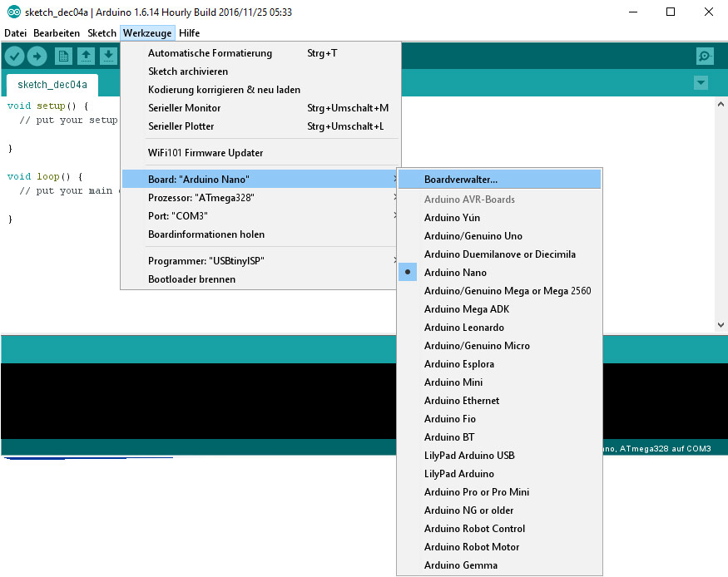Expand the Prozessor: "ATmega328" submenu
Viewport: 728px width, 577px height.
pyautogui.click(x=260, y=198)
